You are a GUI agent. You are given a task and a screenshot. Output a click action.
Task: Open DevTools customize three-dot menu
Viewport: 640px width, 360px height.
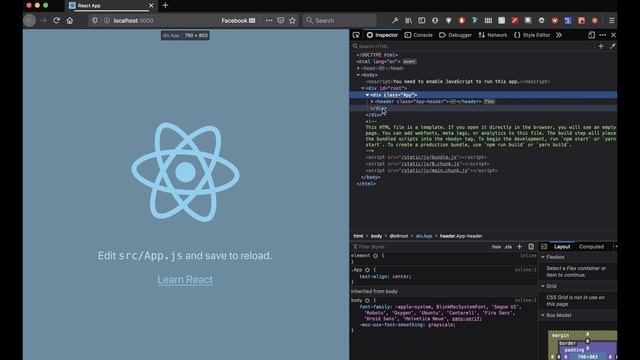[602, 35]
